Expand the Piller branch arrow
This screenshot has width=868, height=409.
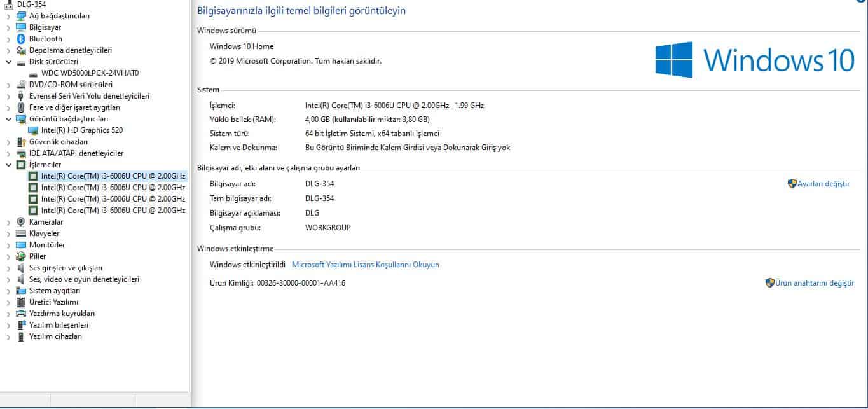[8, 256]
